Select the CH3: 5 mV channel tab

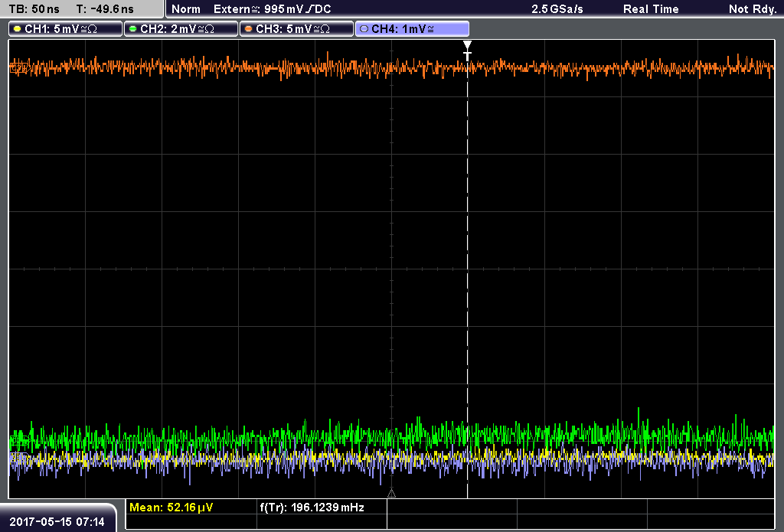point(296,29)
